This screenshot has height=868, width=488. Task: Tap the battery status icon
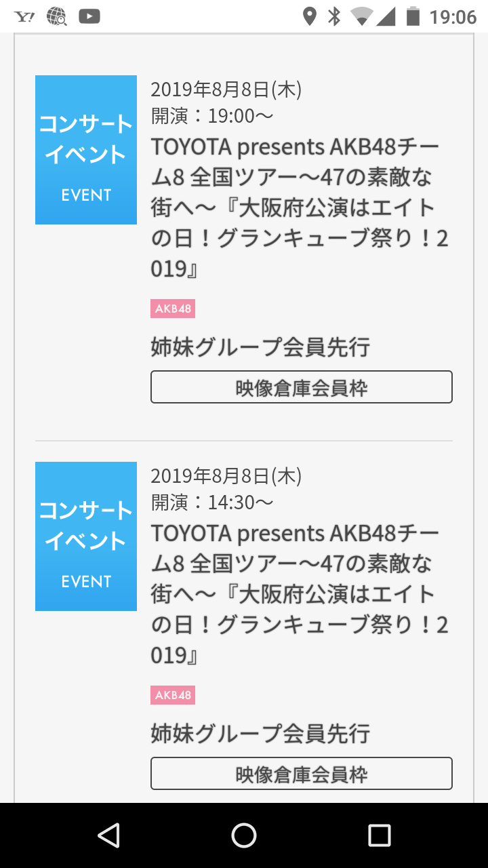coord(413,16)
